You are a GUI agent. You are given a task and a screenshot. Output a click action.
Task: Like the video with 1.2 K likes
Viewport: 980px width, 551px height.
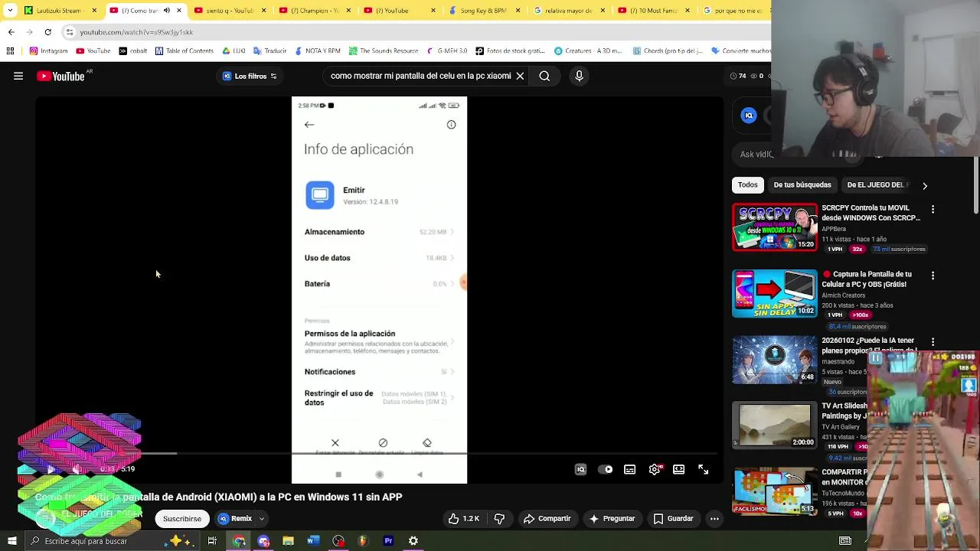click(464, 519)
